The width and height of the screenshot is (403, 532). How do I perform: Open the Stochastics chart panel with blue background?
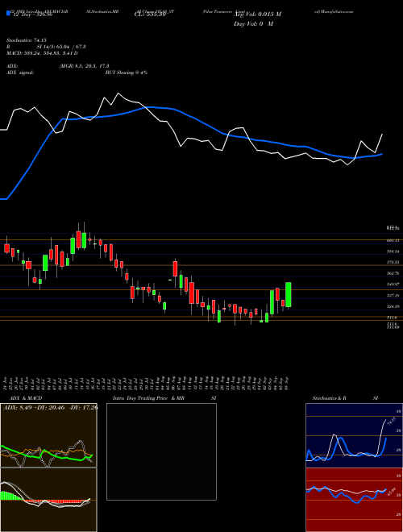pyautogui.click(x=354, y=435)
